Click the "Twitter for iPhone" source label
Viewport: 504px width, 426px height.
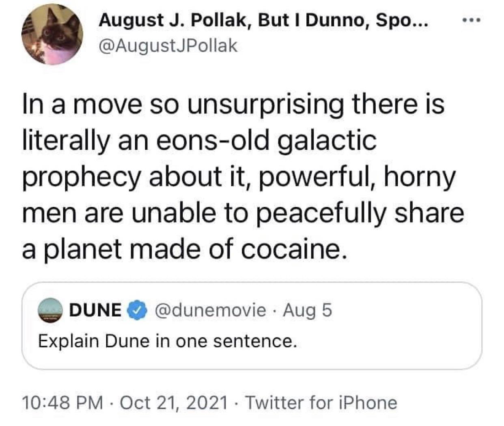321,402
